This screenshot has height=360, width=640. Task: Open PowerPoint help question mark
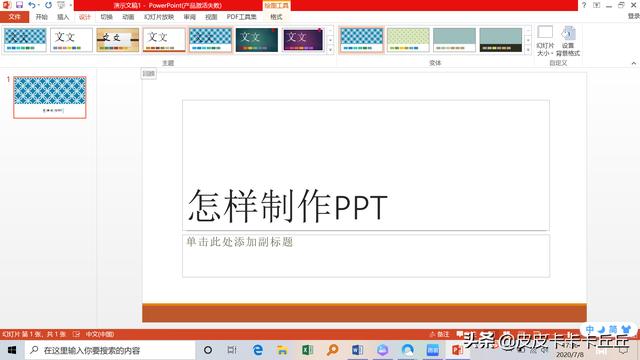(x=584, y=5)
